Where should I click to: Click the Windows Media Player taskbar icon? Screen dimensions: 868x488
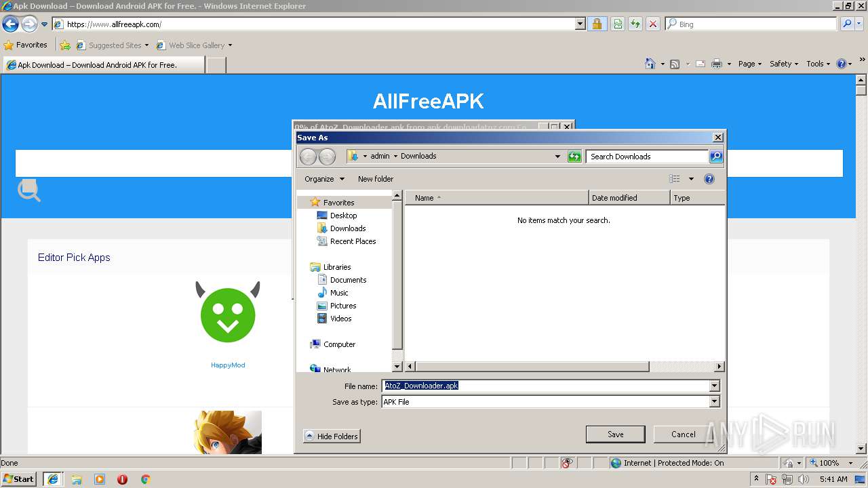pyautogui.click(x=100, y=479)
